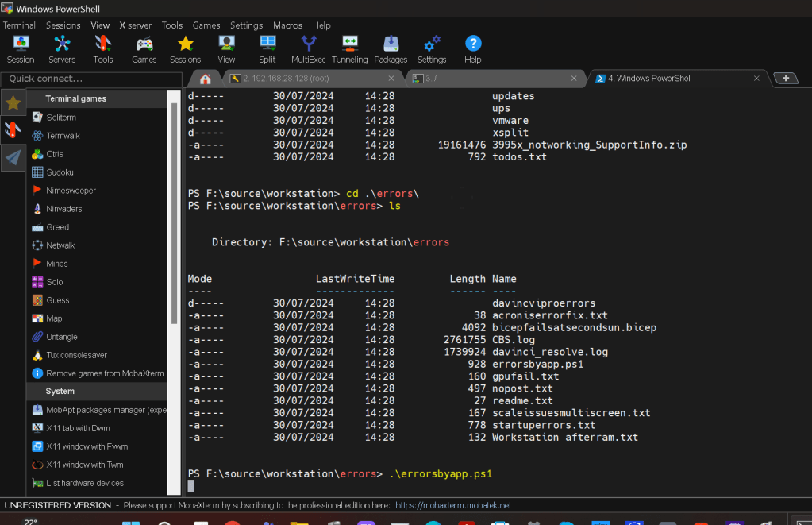Select the sidebar tools knife icon
Viewport: 812px width, 525px height.
pyautogui.click(x=13, y=129)
